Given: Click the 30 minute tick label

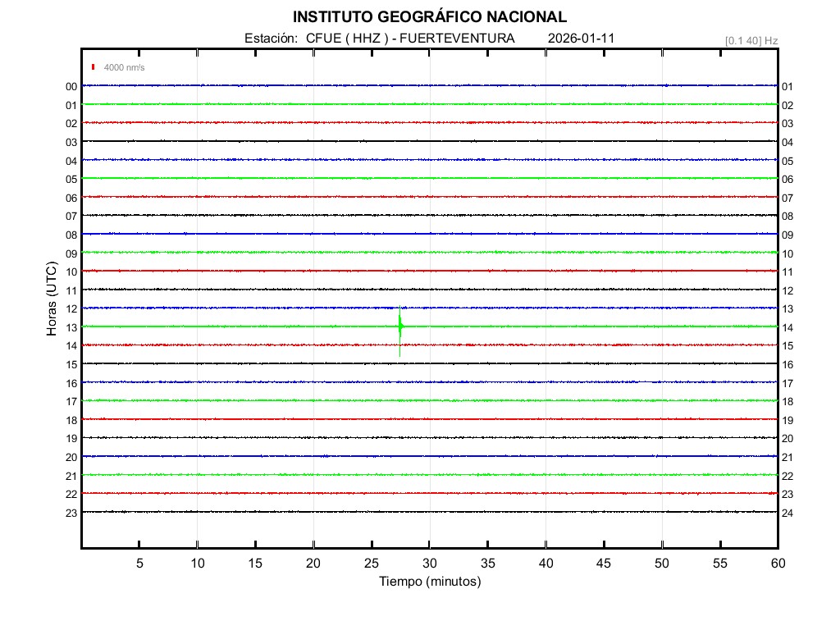Looking at the screenshot, I should (429, 564).
